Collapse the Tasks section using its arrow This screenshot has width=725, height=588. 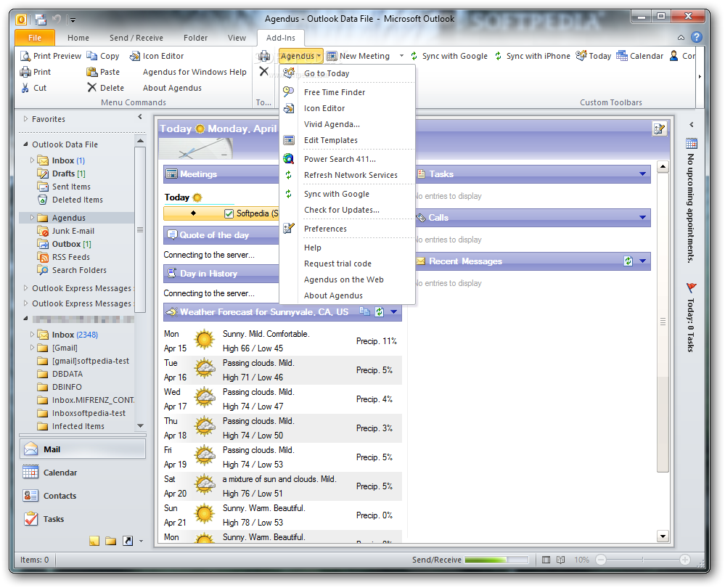[x=643, y=174]
